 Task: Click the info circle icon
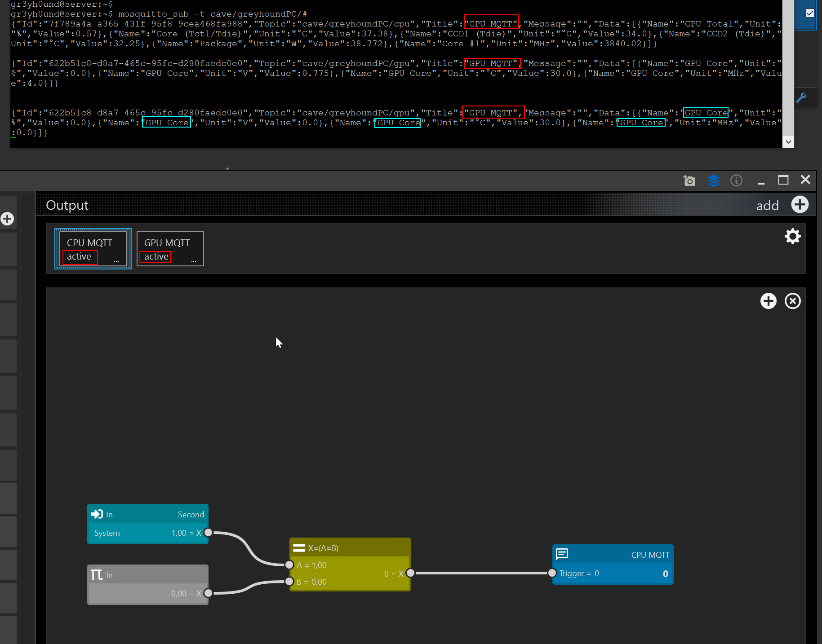(x=736, y=181)
